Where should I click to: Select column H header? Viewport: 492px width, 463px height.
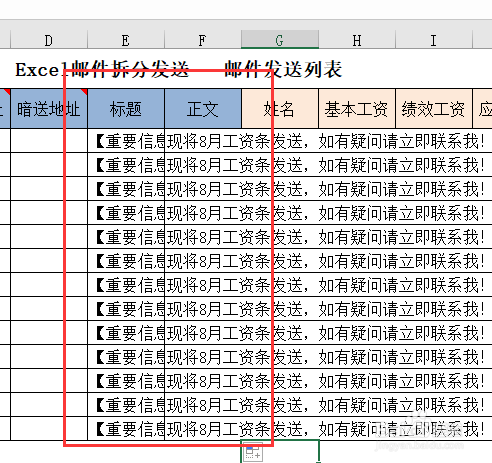click(357, 40)
